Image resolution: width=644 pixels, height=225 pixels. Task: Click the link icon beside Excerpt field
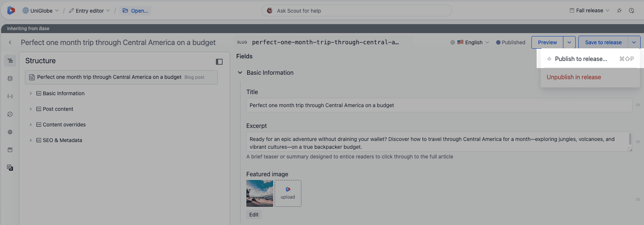[638, 142]
